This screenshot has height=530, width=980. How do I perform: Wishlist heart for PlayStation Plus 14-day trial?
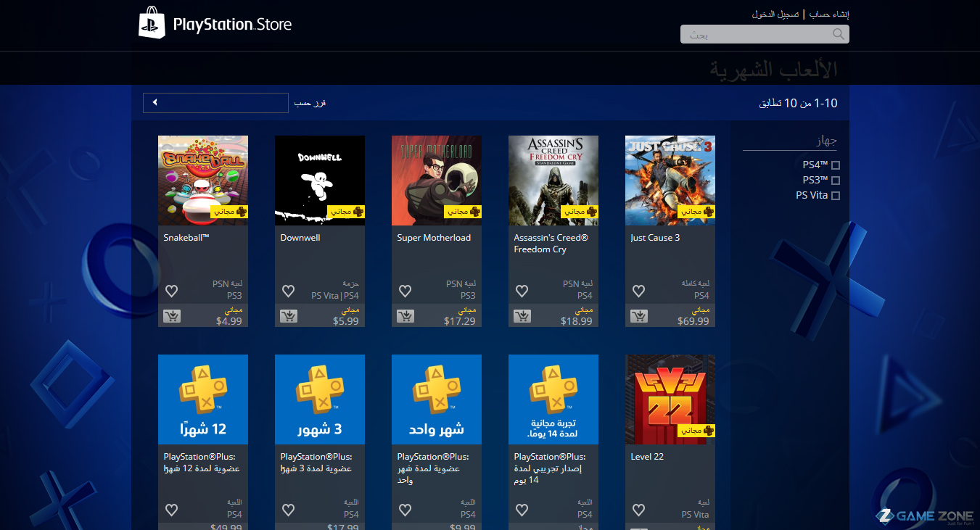[522, 510]
